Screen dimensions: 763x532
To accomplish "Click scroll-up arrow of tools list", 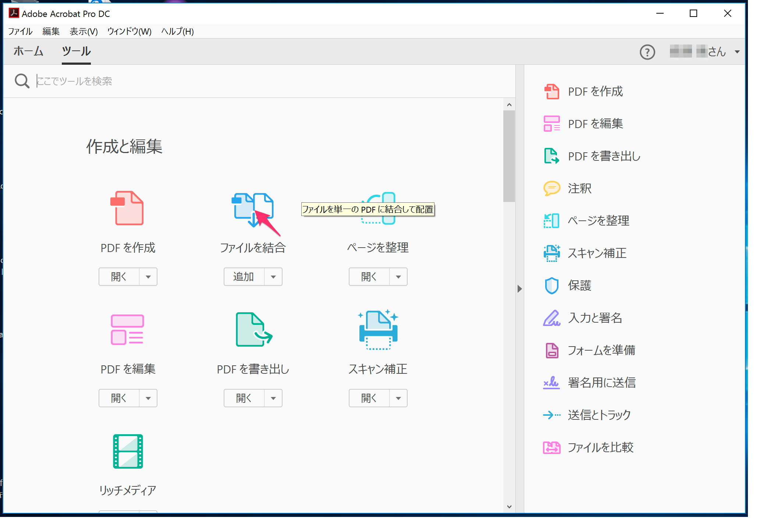I will click(509, 105).
